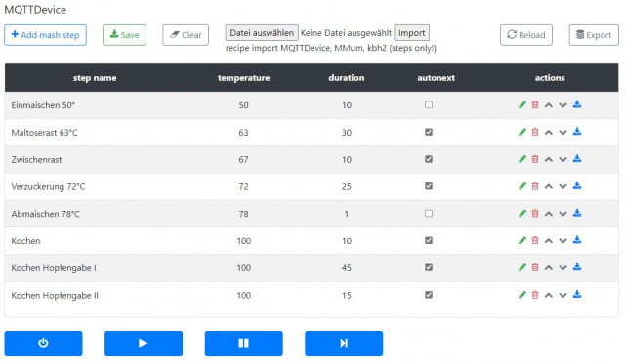The height and width of the screenshot is (364, 625).
Task: Move Kochen Hopfengabe I step down
Action: [x=562, y=267]
